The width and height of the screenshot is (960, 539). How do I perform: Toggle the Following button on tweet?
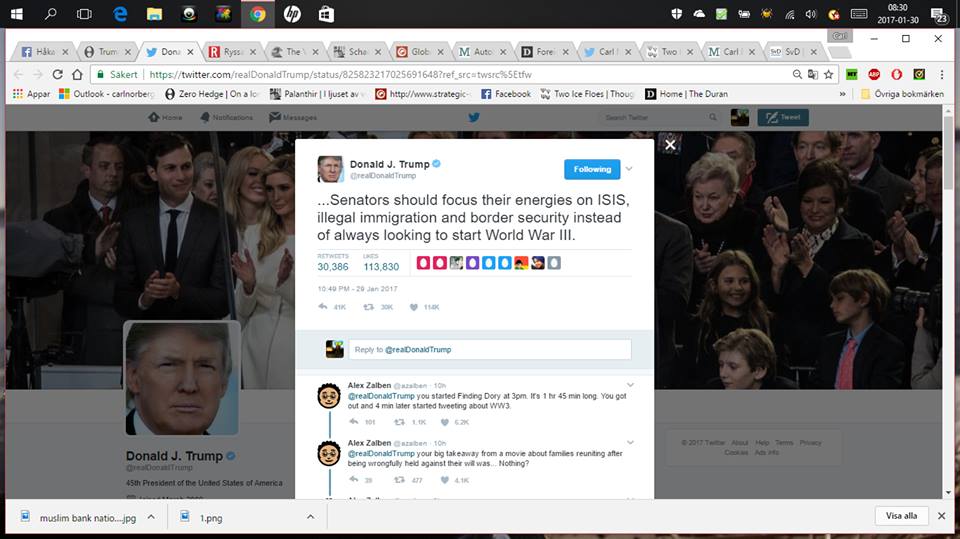point(591,169)
